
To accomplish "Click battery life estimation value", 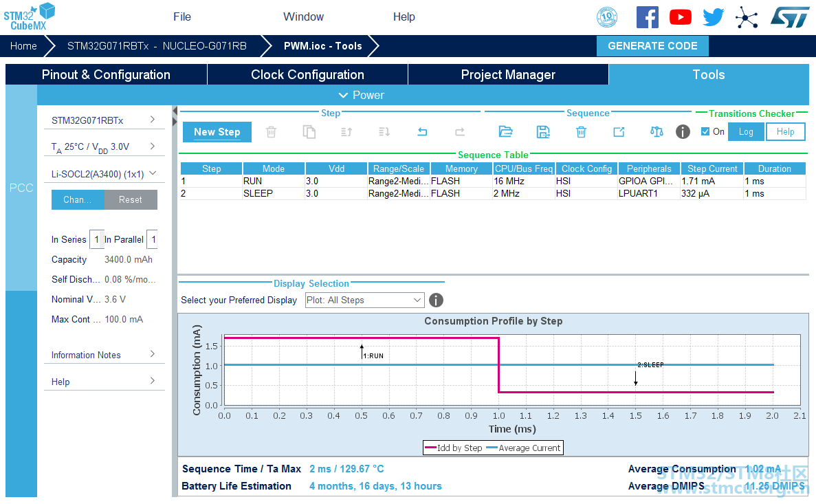I will coord(375,485).
